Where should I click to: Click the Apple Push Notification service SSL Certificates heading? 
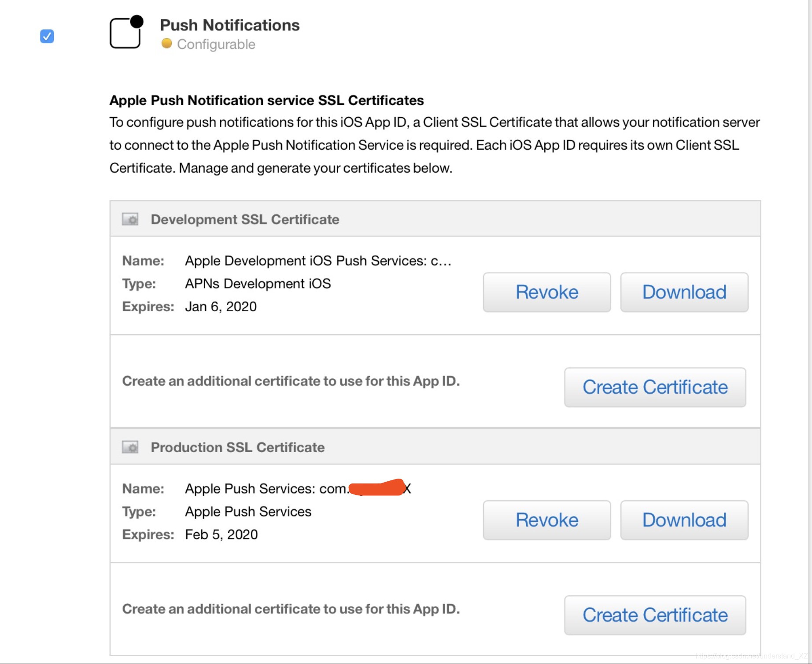(x=266, y=100)
